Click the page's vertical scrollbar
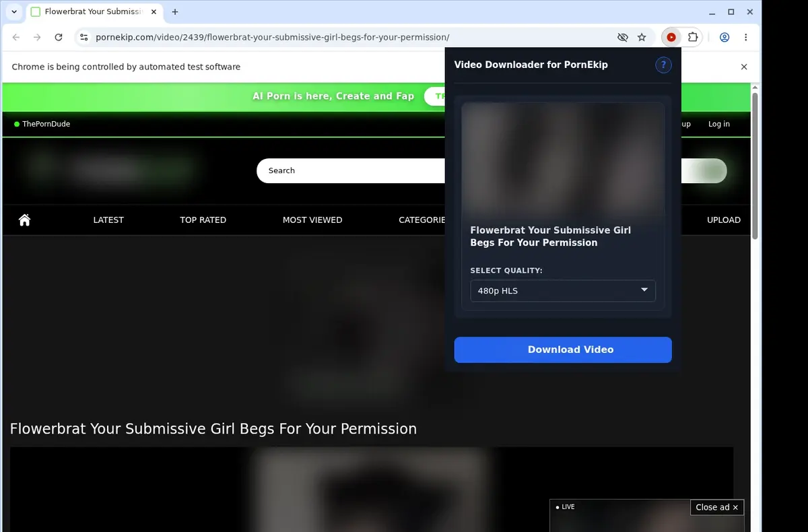The image size is (808, 532). [755, 166]
